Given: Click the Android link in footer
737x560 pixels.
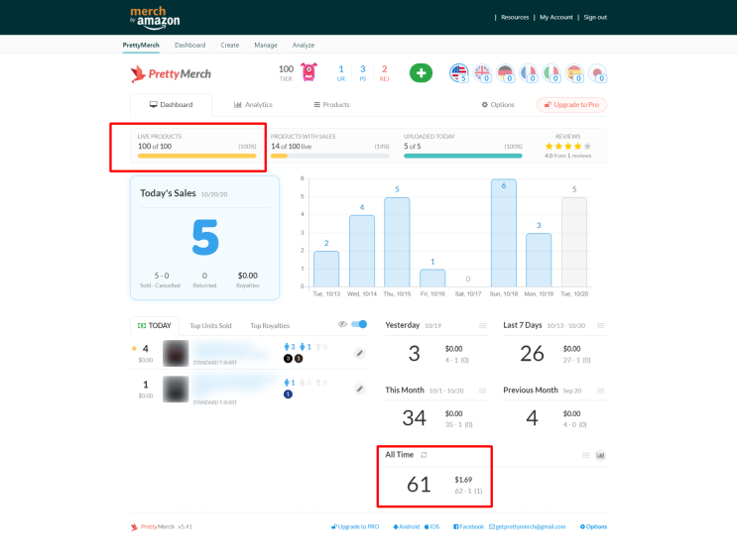Looking at the screenshot, I should click(x=407, y=526).
